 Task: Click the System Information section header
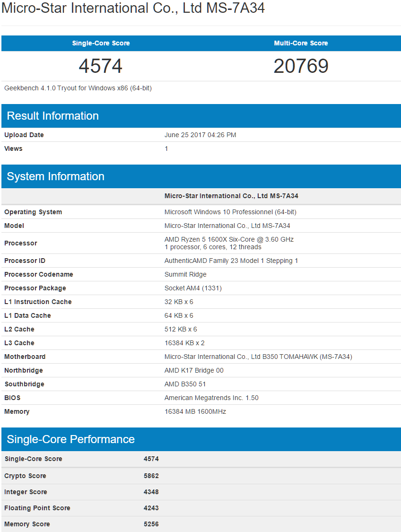56,176
